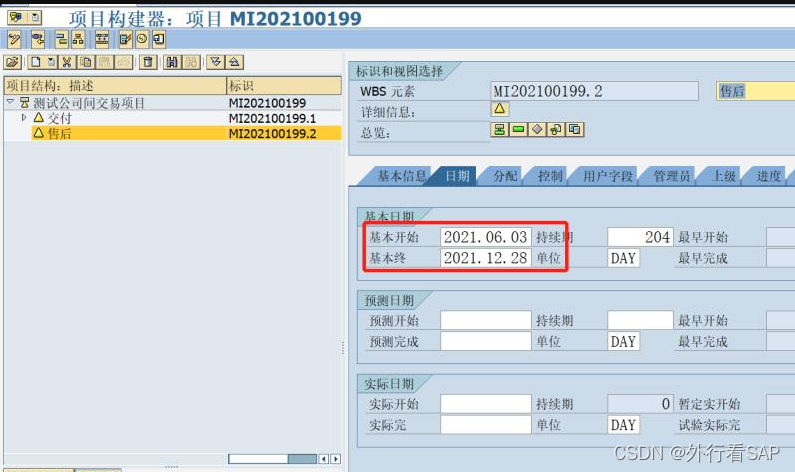795x472 pixels.
Task: Click the greyed-out paste icon
Action: pos(105,62)
